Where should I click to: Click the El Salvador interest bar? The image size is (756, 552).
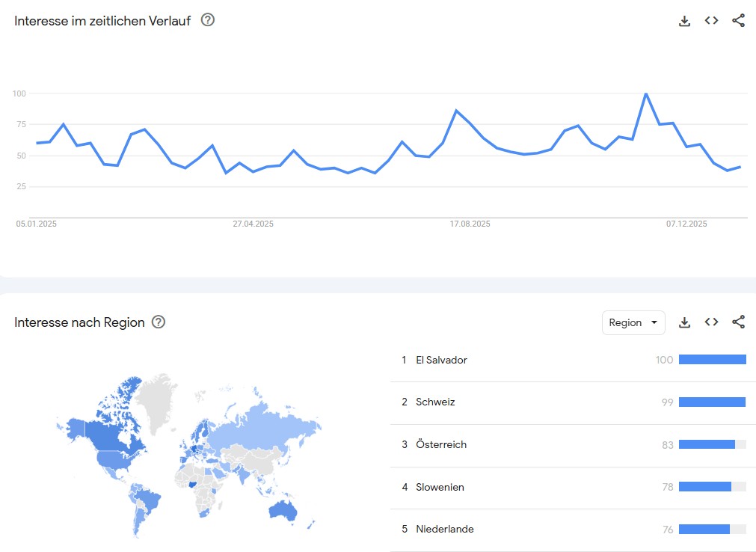(712, 360)
